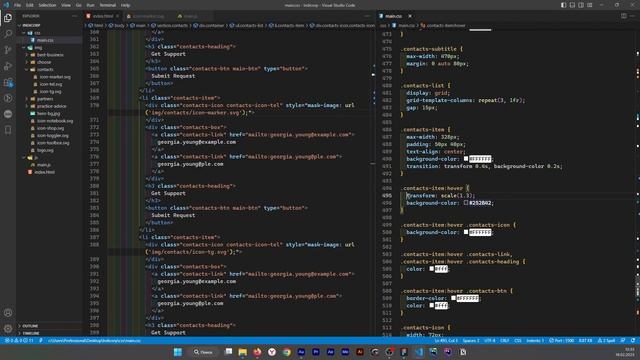The image size is (640, 360).
Task: Open logo.svg in Explorer
Action: 45,150
